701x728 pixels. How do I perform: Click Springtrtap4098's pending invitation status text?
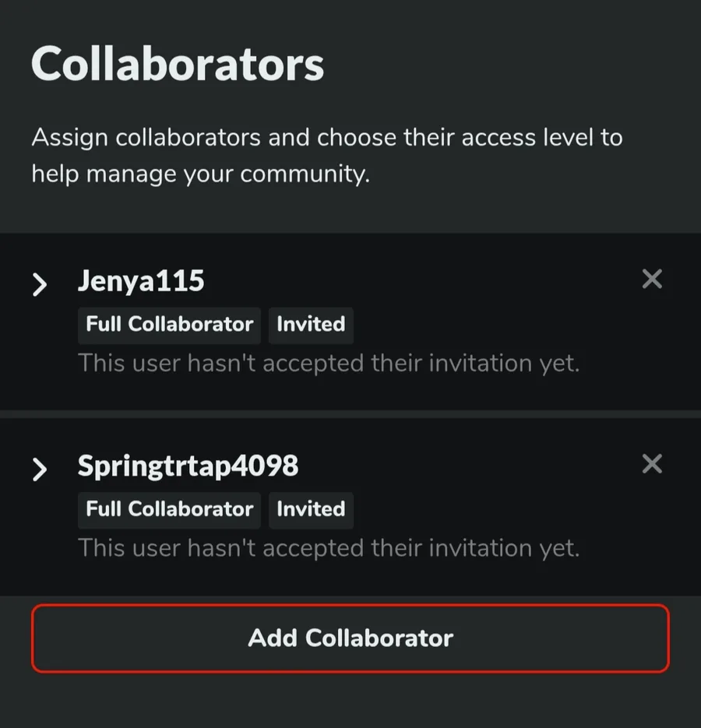329,548
